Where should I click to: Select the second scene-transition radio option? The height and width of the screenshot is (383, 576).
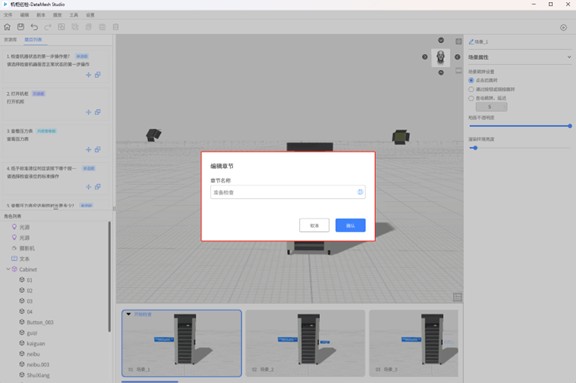471,89
